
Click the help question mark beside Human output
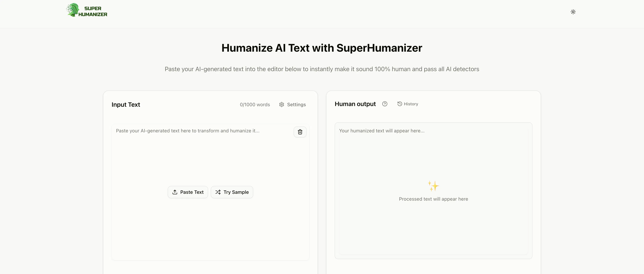click(385, 104)
